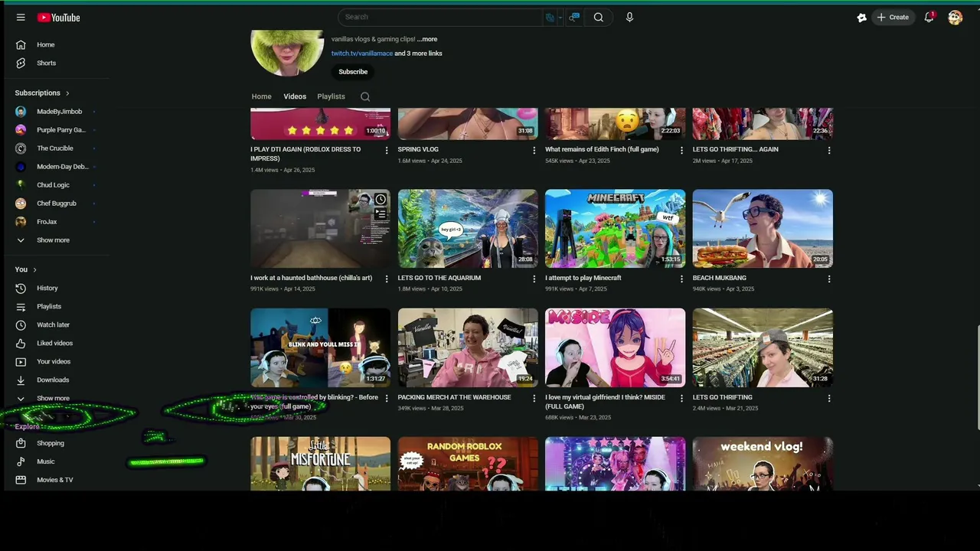Viewport: 980px width, 551px height.
Task: Open Subscriptions section header chevron
Action: pos(67,93)
